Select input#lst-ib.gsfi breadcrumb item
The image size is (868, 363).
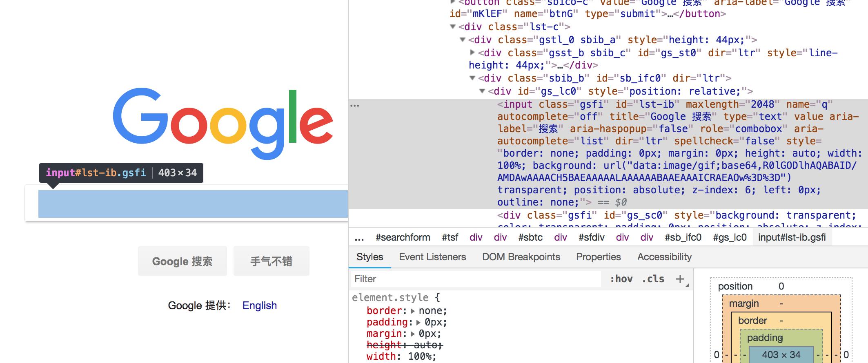pyautogui.click(x=792, y=237)
